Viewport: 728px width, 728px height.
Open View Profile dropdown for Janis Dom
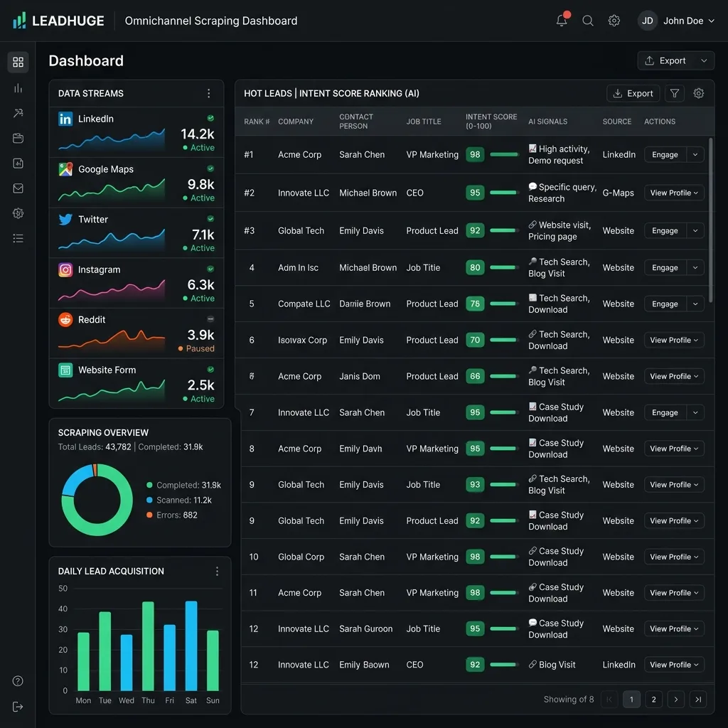pyautogui.click(x=674, y=376)
